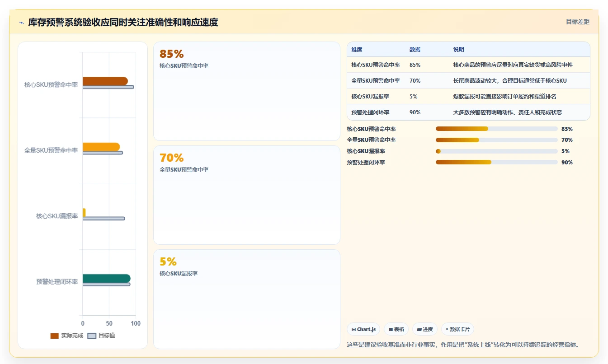Click the Chart.js tag chip

363,329
